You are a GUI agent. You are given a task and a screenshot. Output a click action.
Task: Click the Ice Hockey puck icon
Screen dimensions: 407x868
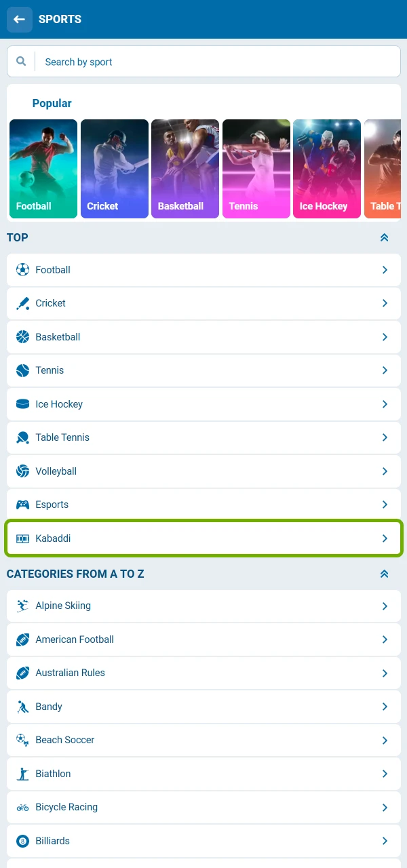tap(23, 404)
